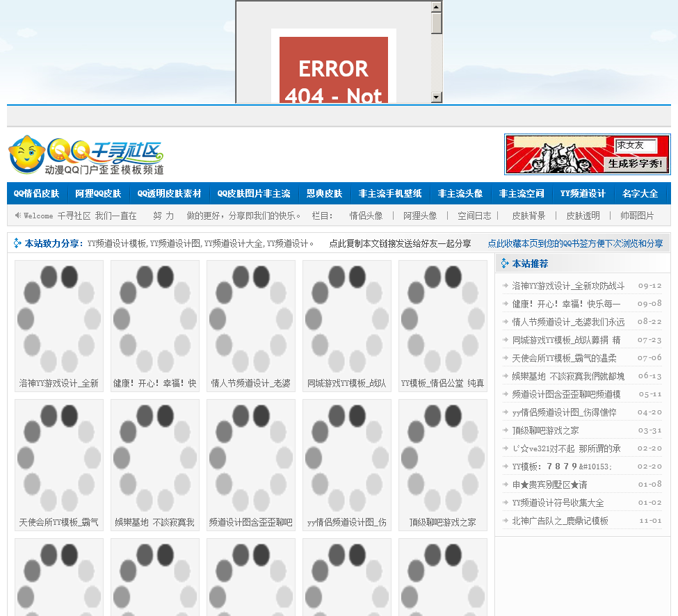
Task: Click the arrow bullet before 洛神YY游戏设计_全新攻防战斗
Action: coord(505,285)
